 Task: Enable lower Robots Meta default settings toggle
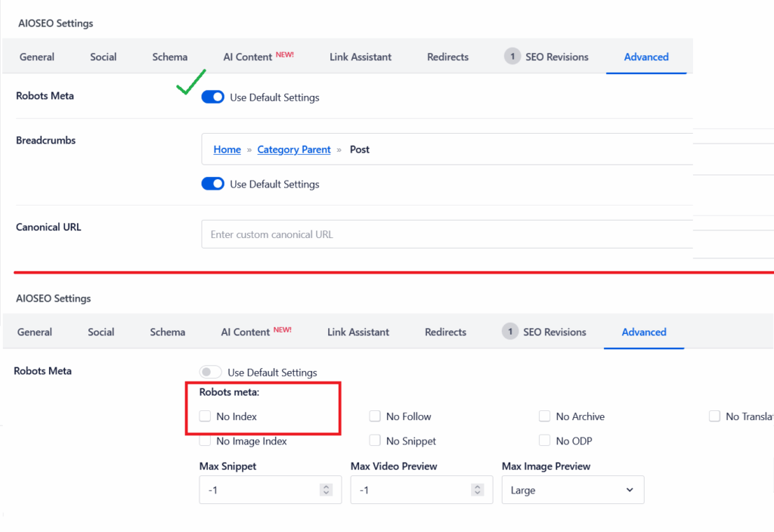click(210, 372)
